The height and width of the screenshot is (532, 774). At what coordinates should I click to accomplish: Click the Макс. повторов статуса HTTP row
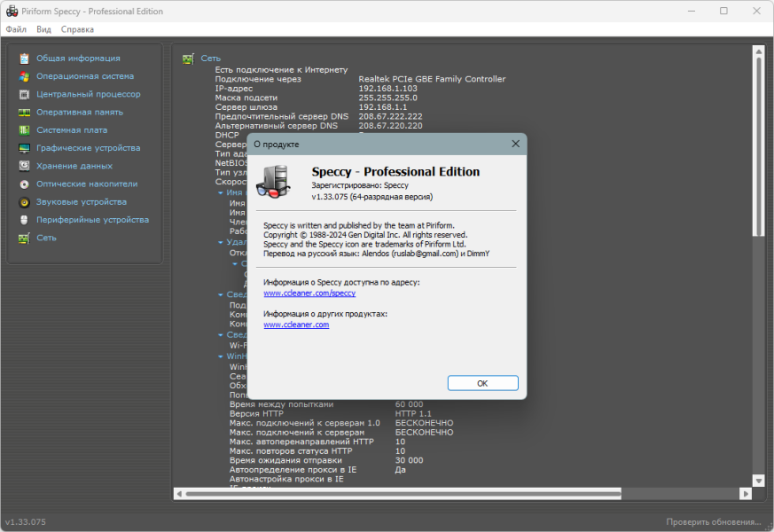pyautogui.click(x=317, y=451)
